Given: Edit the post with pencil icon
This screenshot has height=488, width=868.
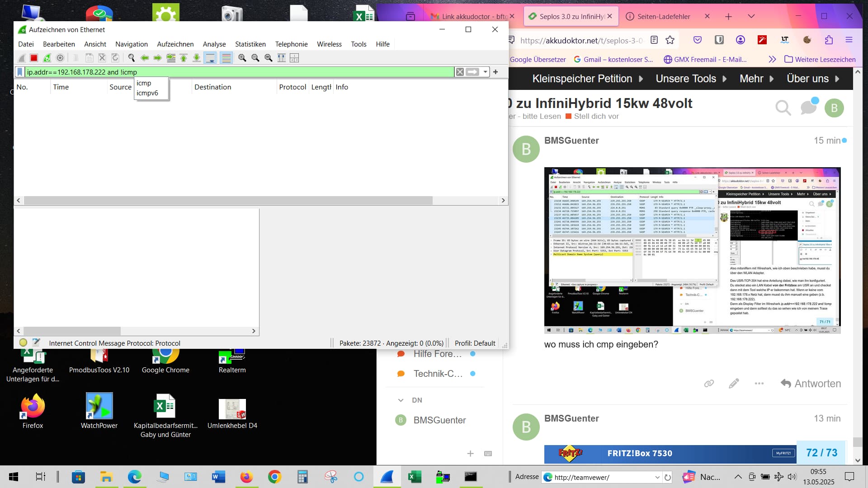Looking at the screenshot, I should [734, 384].
